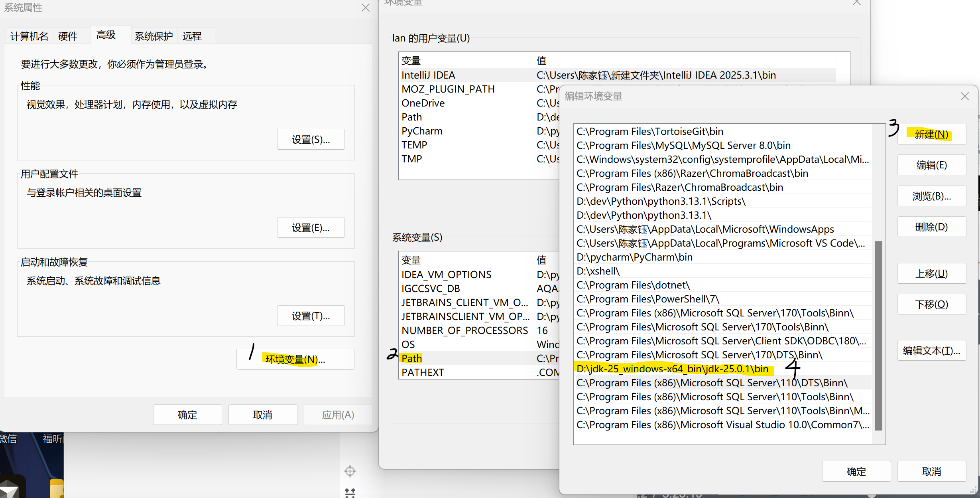The image size is (980, 498).
Task: Select Microsoft\WindowsApps path entry
Action: [723, 229]
